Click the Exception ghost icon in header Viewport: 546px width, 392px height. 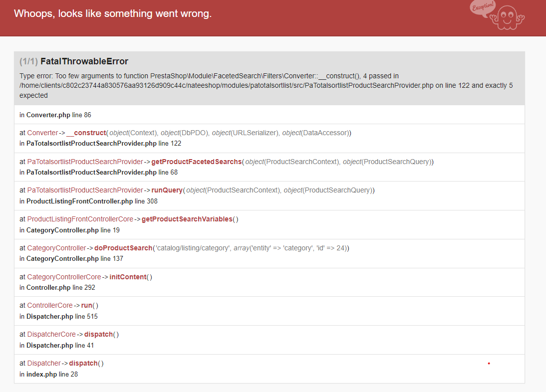(497, 15)
